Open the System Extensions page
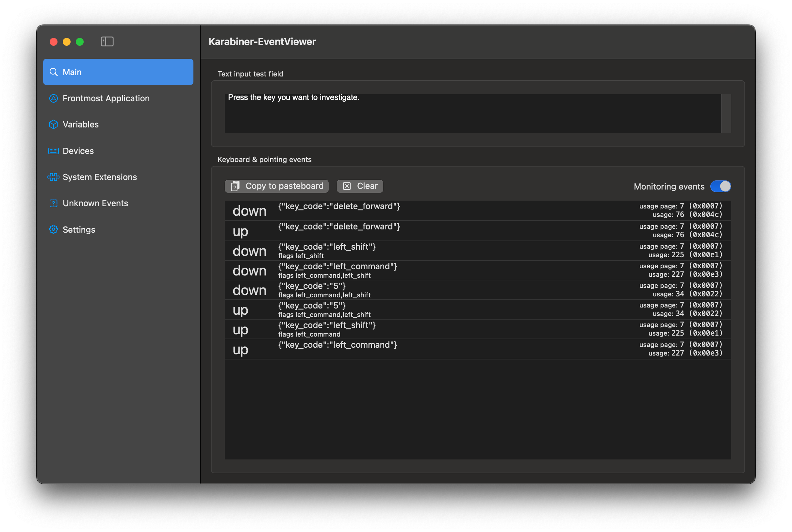Viewport: 792px width, 532px height. point(100,177)
